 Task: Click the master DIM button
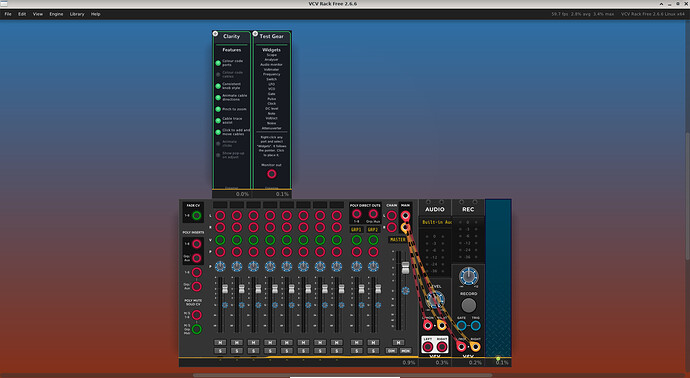click(x=392, y=351)
